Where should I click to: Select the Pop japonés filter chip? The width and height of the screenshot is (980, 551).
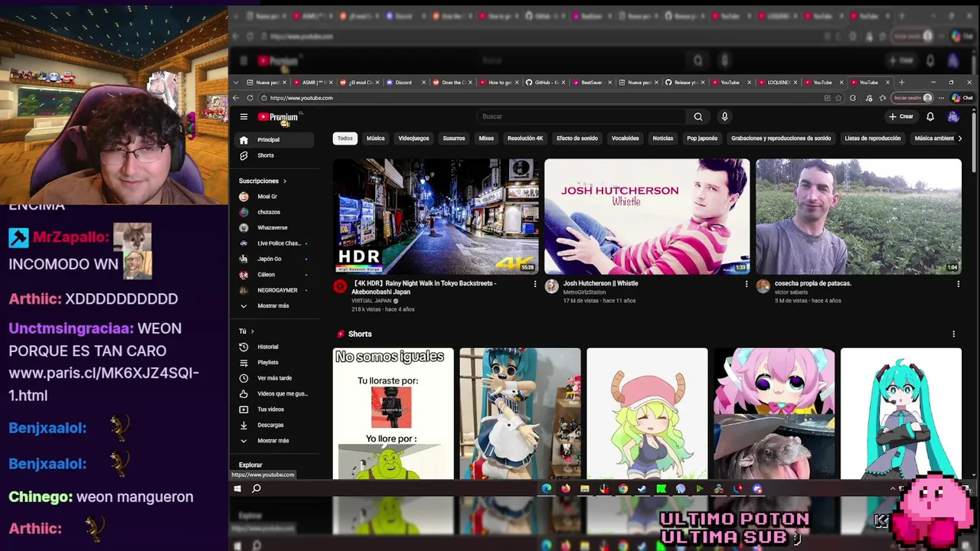[702, 139]
